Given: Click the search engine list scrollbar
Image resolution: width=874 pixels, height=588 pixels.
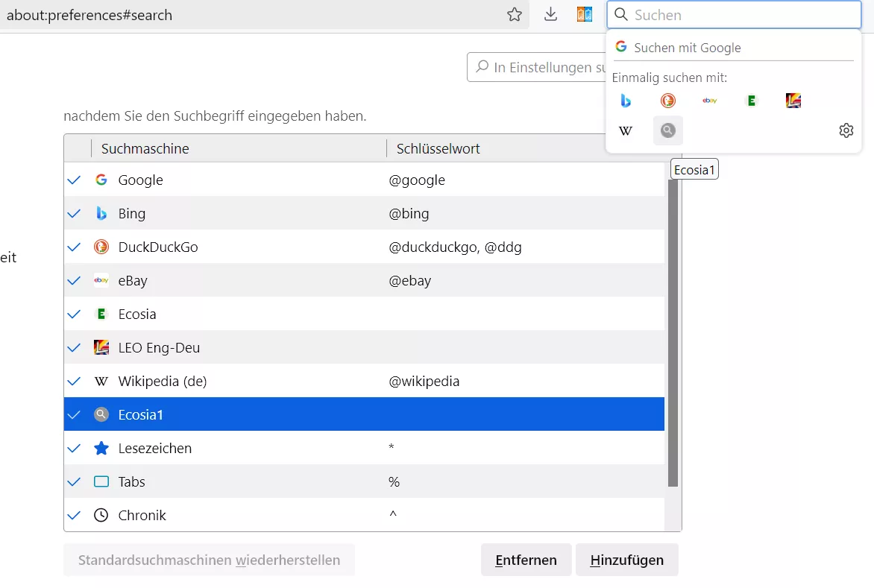Looking at the screenshot, I should (673, 332).
